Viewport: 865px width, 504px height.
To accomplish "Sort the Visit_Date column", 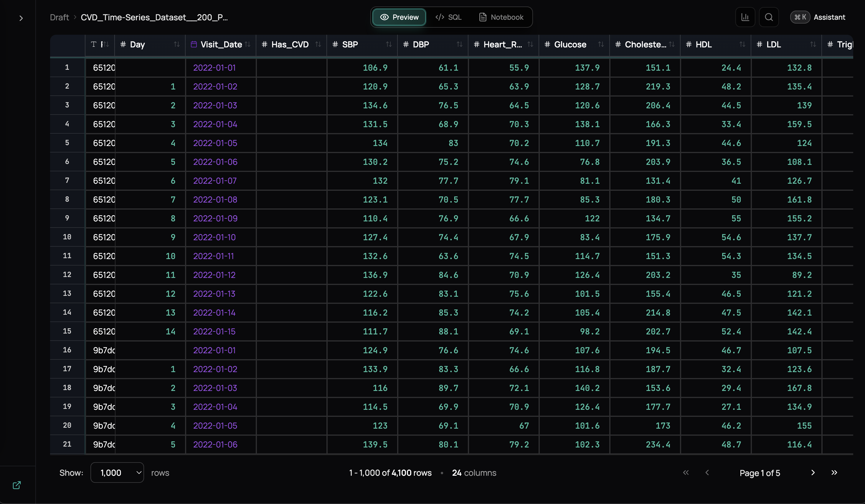I will point(247,45).
